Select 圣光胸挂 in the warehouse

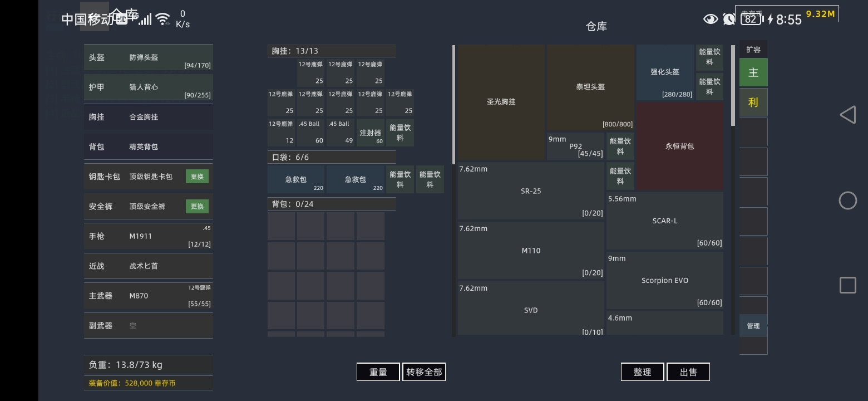point(501,102)
